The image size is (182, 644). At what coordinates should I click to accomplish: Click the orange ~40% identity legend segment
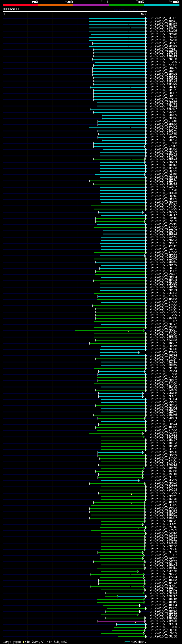point(56,5)
